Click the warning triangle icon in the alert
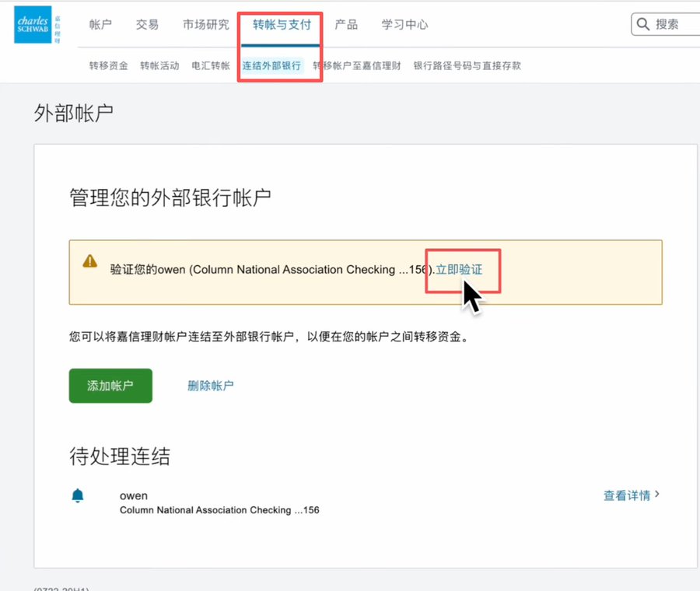 point(89,261)
